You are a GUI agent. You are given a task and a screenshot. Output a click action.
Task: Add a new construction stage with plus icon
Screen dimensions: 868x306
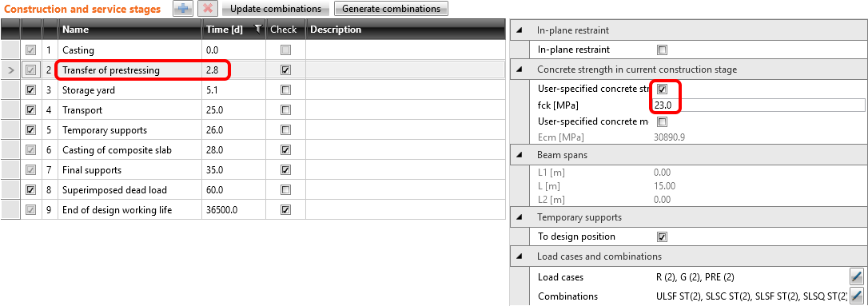point(183,8)
